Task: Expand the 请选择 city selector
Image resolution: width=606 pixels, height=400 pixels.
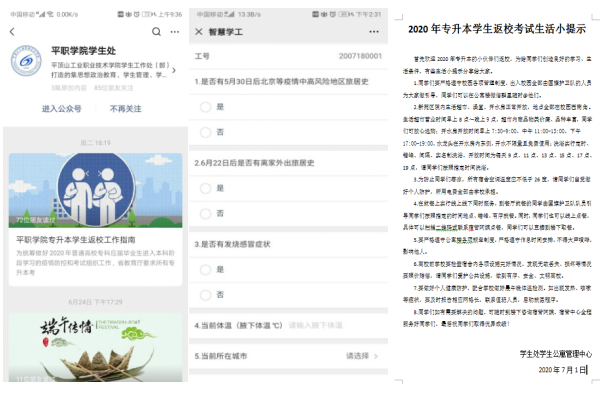Action: (x=360, y=355)
